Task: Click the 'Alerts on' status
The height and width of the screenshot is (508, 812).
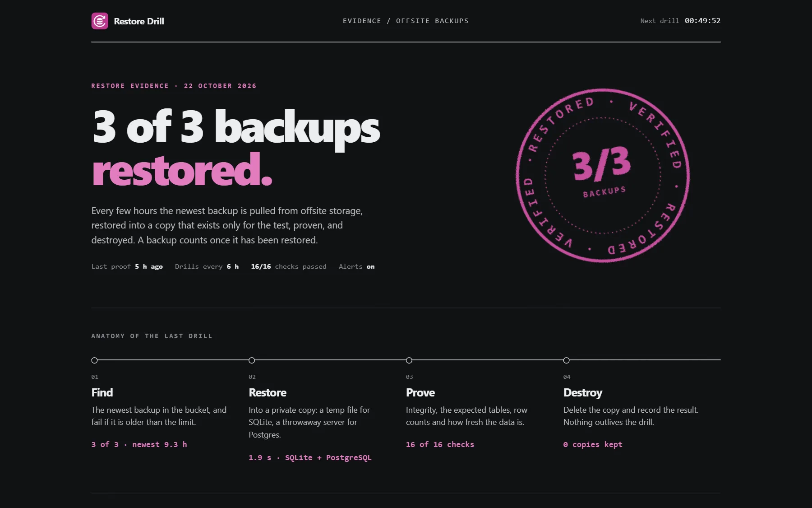Action: [x=357, y=266]
